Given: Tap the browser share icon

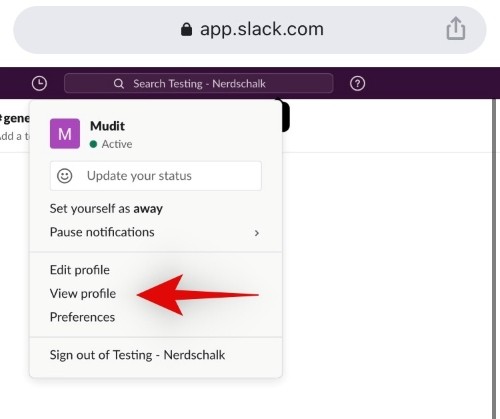Looking at the screenshot, I should [456, 29].
